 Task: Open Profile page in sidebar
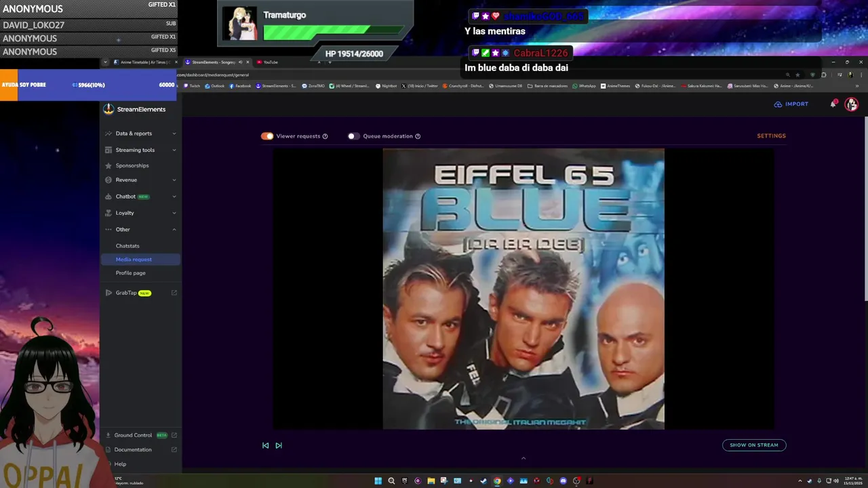130,273
